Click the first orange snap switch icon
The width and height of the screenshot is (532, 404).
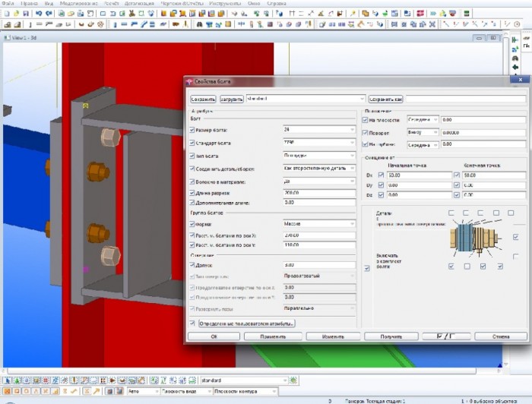point(8,391)
